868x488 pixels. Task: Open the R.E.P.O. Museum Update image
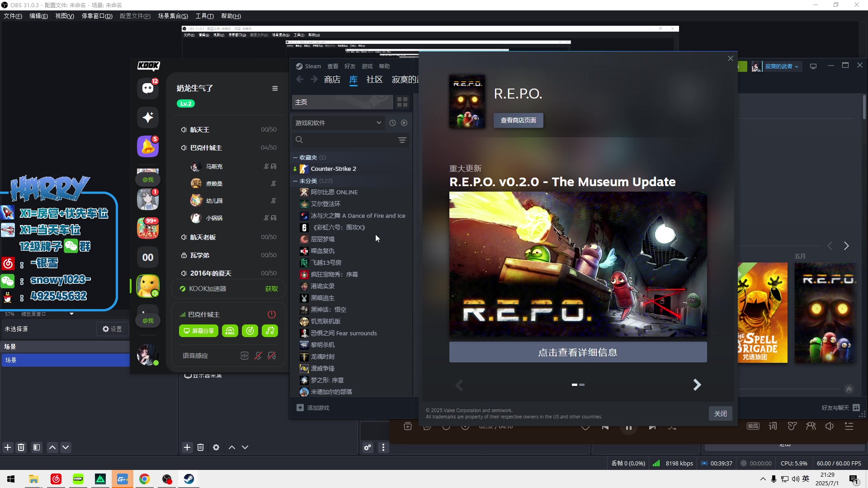tap(578, 264)
